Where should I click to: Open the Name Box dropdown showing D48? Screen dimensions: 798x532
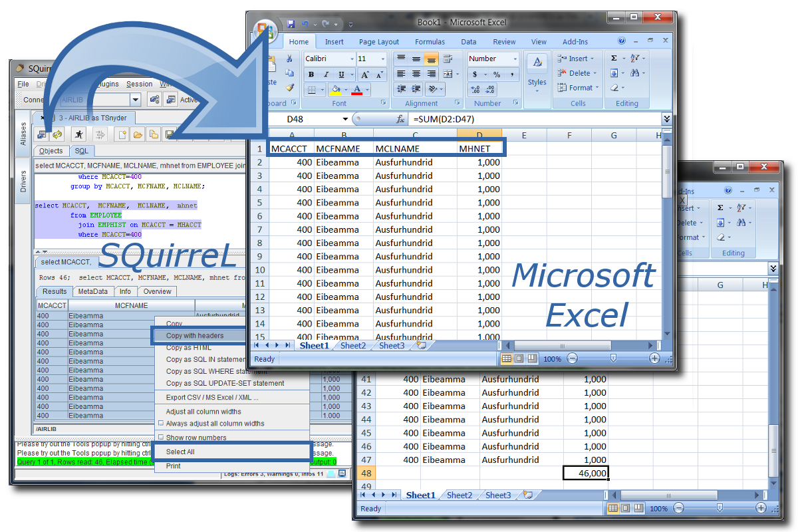click(345, 119)
